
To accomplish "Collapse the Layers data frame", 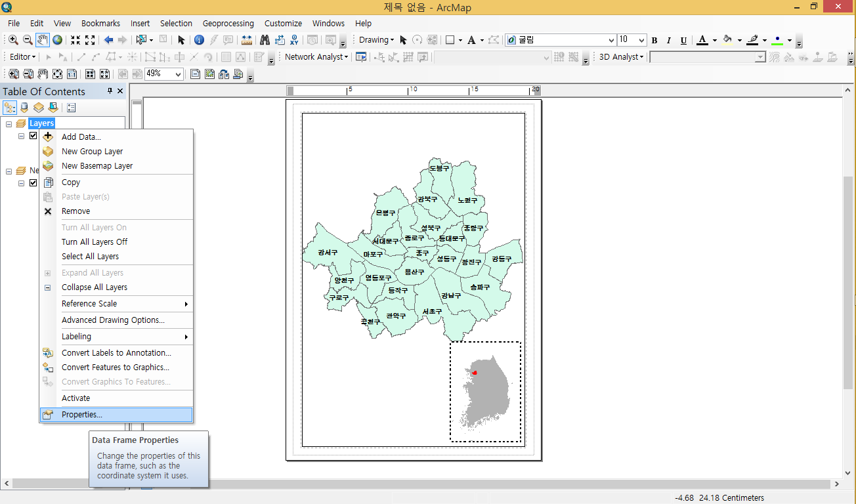I will tap(9, 123).
